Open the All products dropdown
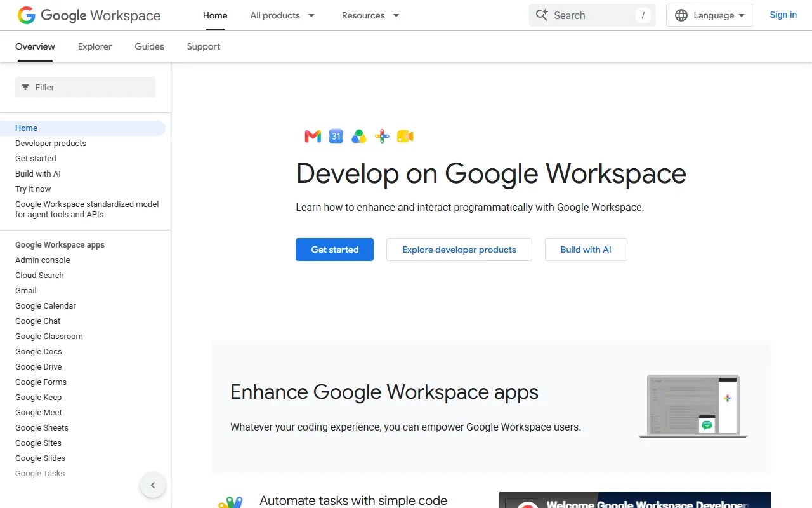This screenshot has width=812, height=508. click(x=282, y=15)
